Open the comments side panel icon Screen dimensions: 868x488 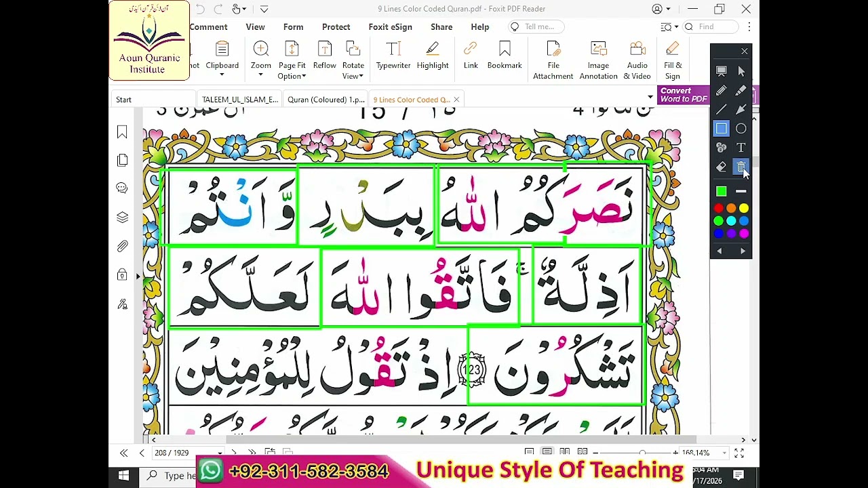[x=122, y=188]
